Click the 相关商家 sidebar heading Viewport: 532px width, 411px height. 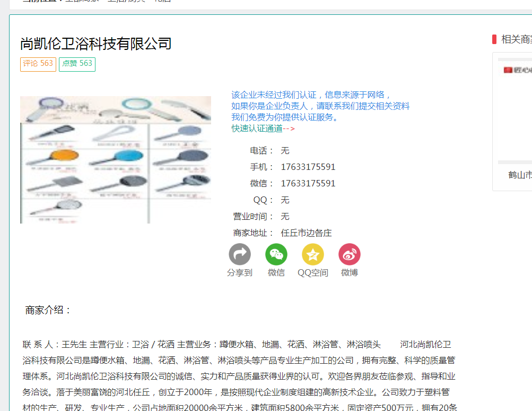coord(517,39)
